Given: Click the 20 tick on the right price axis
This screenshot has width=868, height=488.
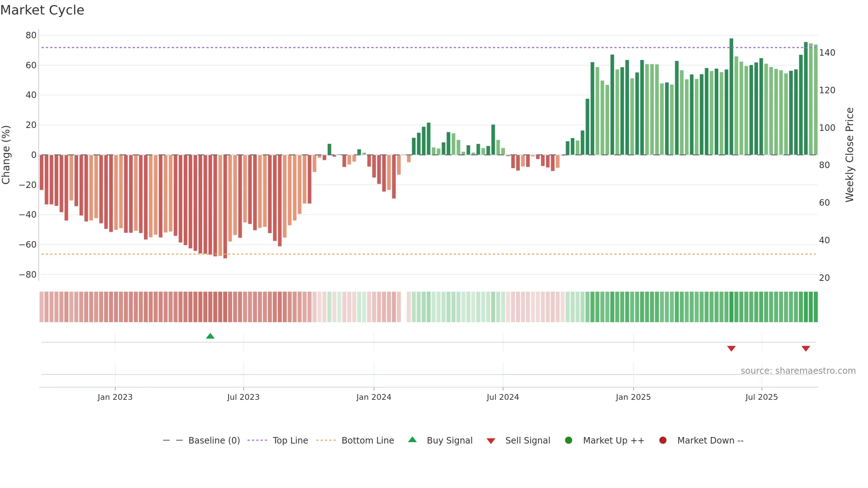Looking at the screenshot, I should tap(824, 278).
